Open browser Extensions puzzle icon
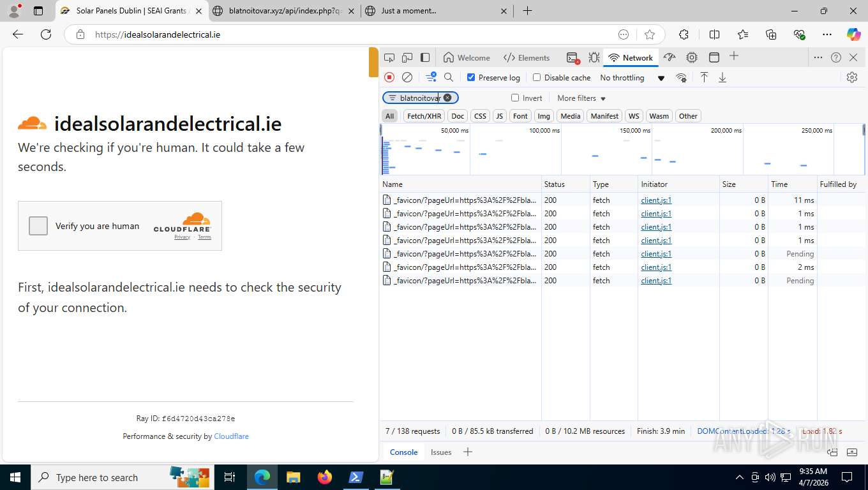 (684, 34)
